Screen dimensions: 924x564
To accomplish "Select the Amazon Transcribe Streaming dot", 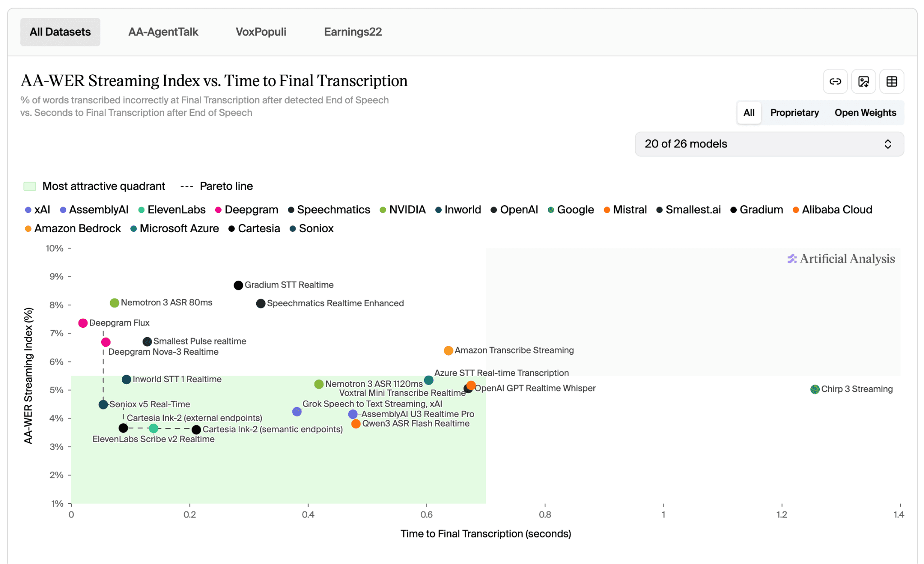I will coord(448,351).
